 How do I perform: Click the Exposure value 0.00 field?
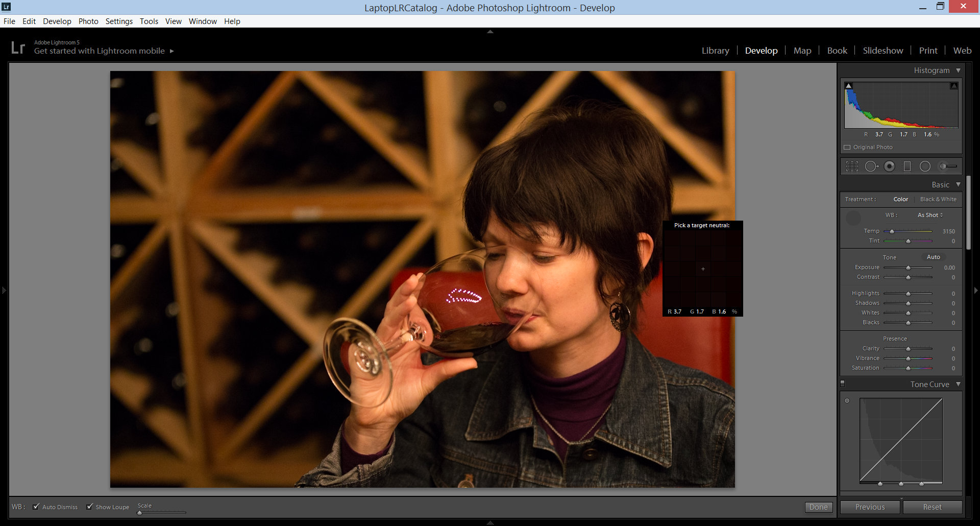(x=949, y=268)
